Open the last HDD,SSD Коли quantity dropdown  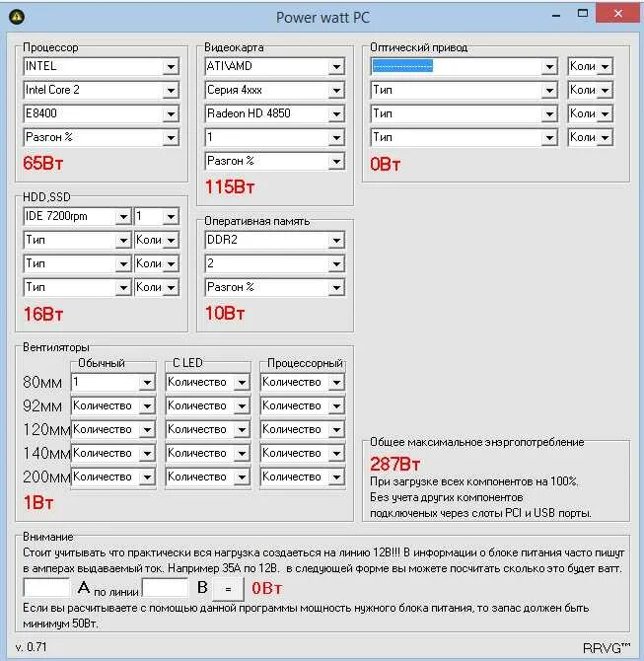point(157,287)
